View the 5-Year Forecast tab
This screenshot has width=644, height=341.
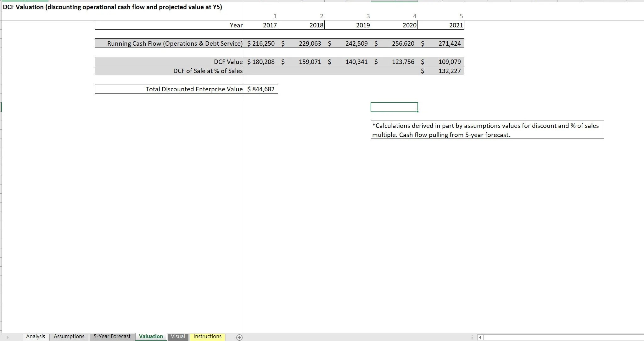(112, 336)
